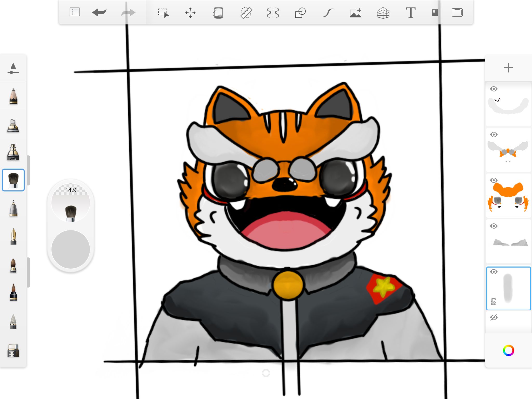This screenshot has width=532, height=399.
Task: Click the upper brush palette scrollbar
Action: coord(29,170)
